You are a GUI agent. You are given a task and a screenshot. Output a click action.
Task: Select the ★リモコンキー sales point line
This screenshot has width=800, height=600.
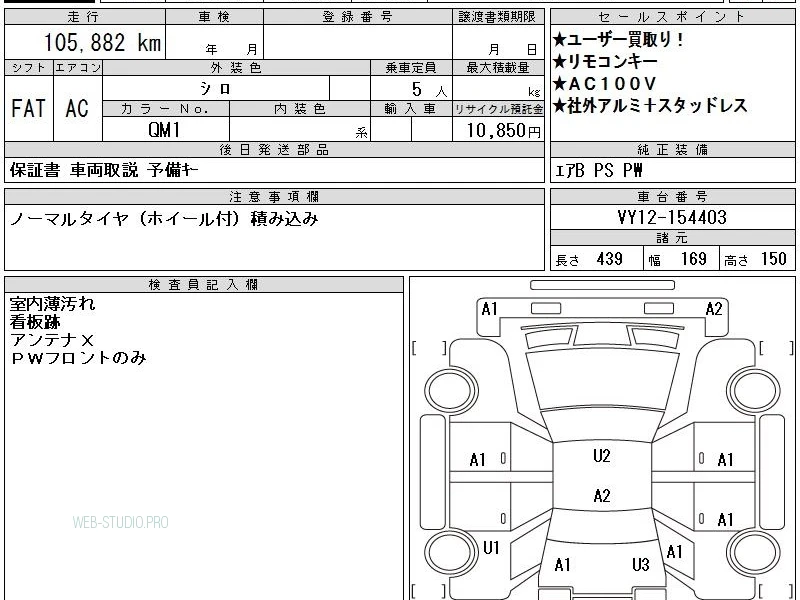tap(605, 62)
